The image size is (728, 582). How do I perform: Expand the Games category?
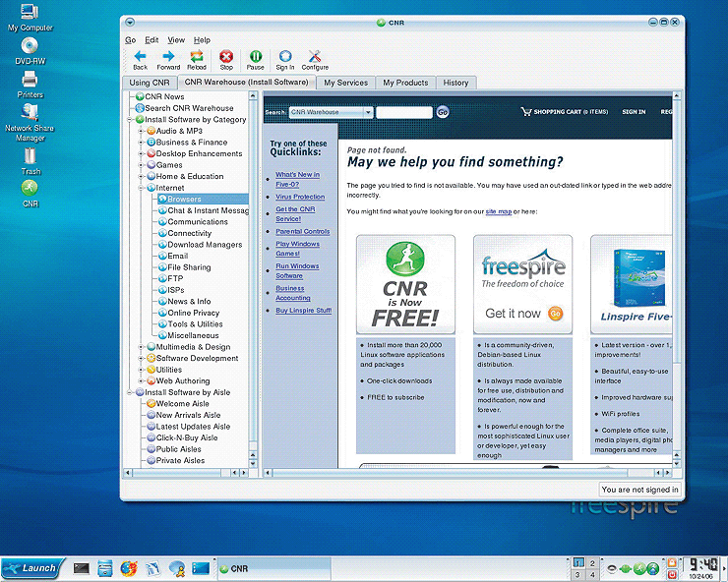[141, 165]
